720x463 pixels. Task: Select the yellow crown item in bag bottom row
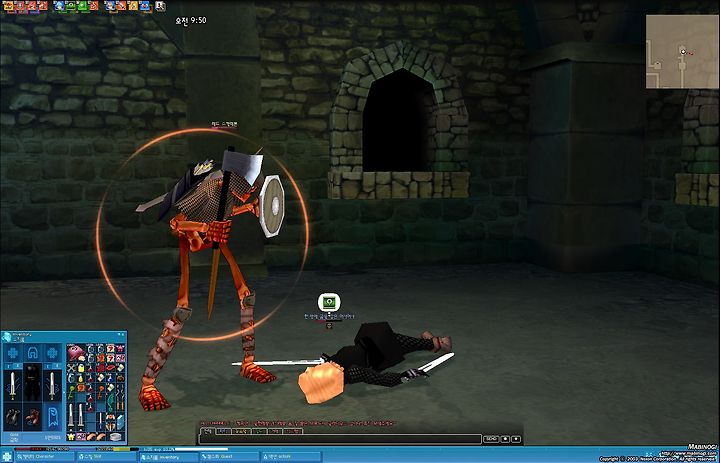click(x=71, y=437)
